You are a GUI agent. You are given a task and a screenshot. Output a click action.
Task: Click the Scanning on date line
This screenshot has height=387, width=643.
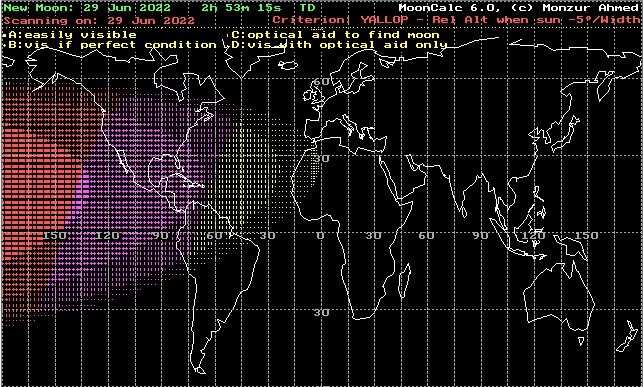[x=99, y=20]
